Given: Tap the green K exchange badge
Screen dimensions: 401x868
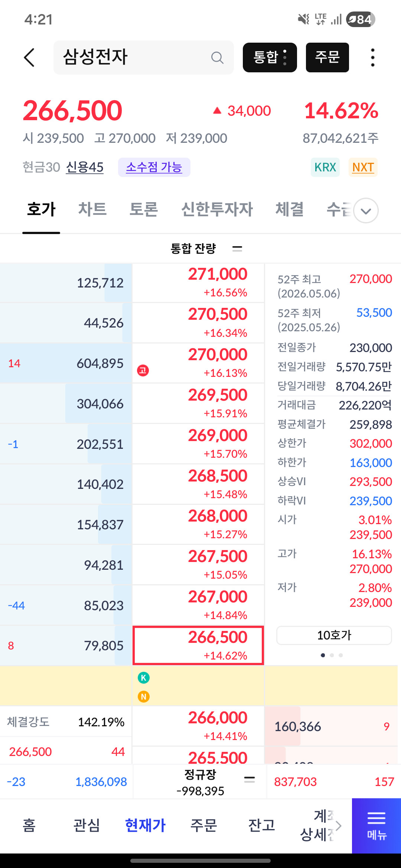Looking at the screenshot, I should click(144, 678).
